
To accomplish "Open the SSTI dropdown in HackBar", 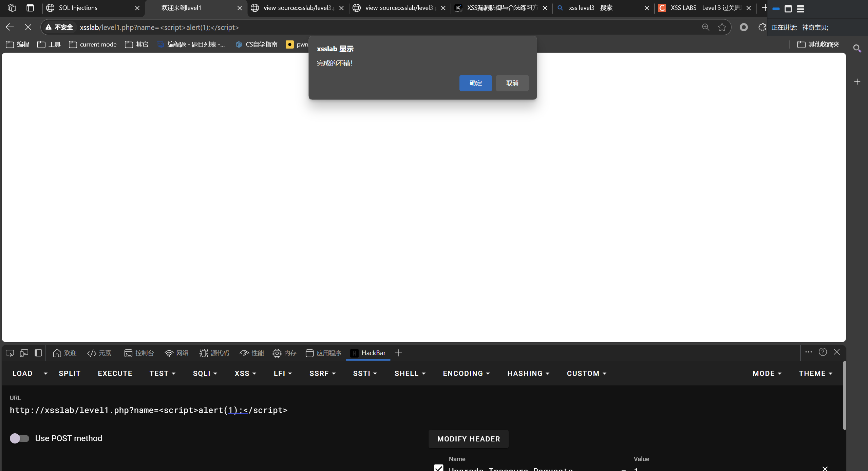I will [365, 374].
